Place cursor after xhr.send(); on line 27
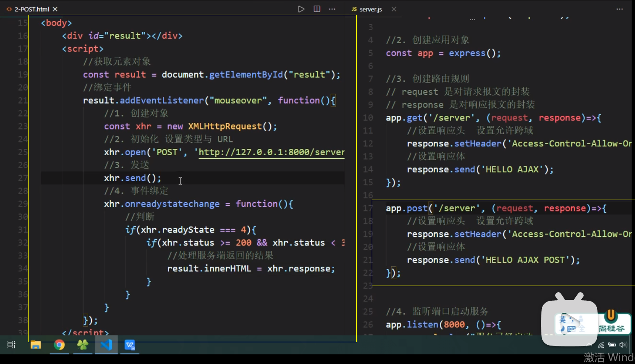This screenshot has width=635, height=364. 162,178
